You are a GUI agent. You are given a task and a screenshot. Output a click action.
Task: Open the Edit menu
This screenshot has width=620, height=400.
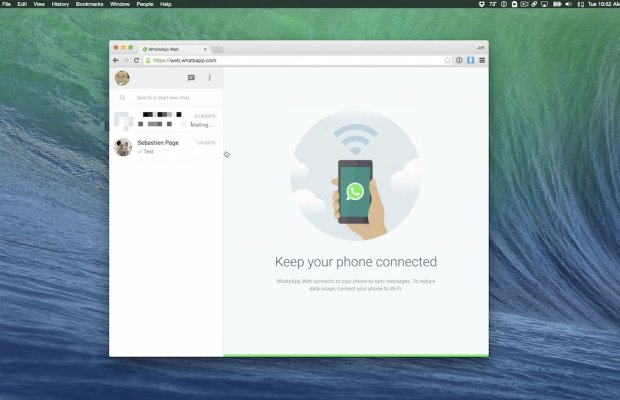22,4
